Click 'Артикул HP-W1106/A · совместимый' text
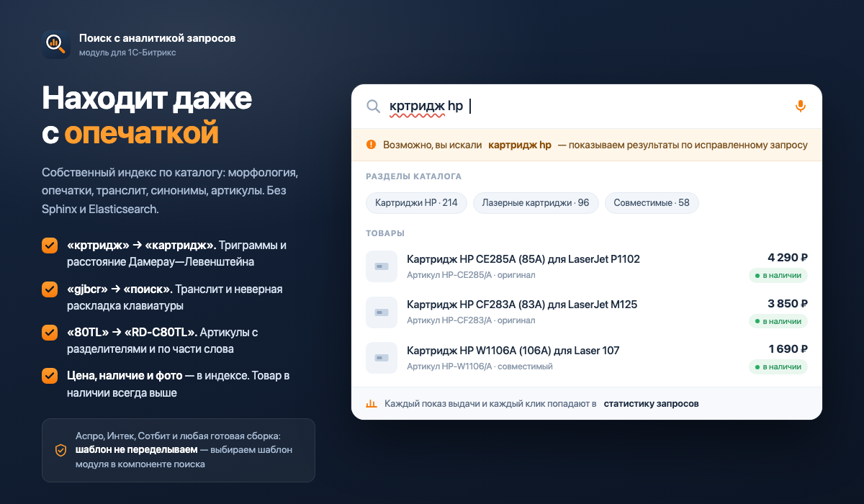864x504 pixels. (x=480, y=366)
